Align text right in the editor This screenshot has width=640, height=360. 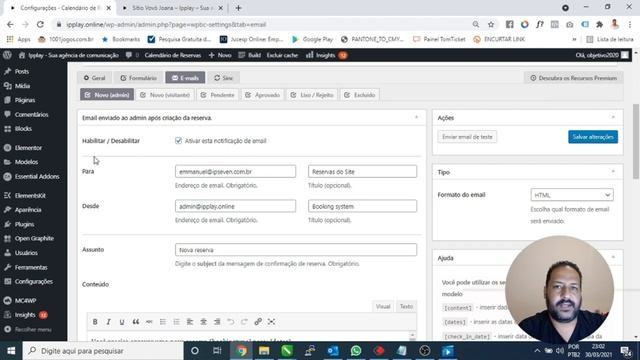pos(217,322)
